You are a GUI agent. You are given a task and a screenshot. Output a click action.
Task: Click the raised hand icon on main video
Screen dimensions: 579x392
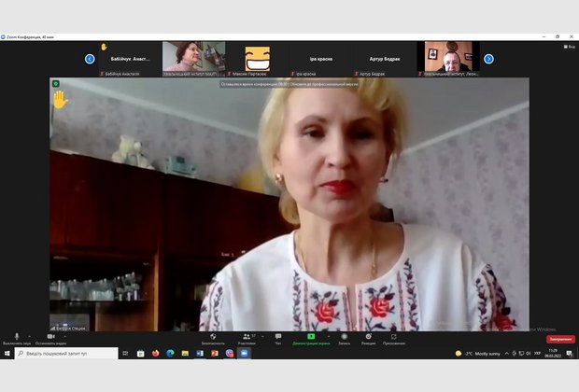click(x=60, y=100)
